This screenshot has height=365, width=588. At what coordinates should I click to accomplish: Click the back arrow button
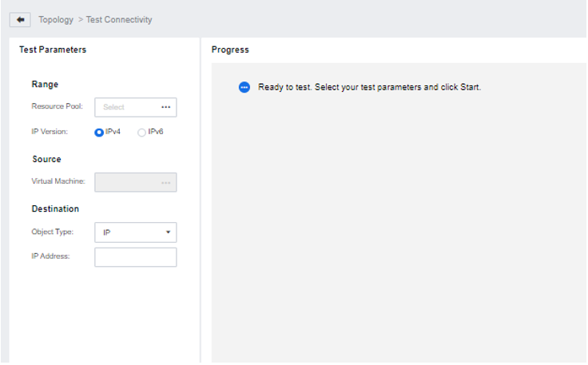(20, 20)
